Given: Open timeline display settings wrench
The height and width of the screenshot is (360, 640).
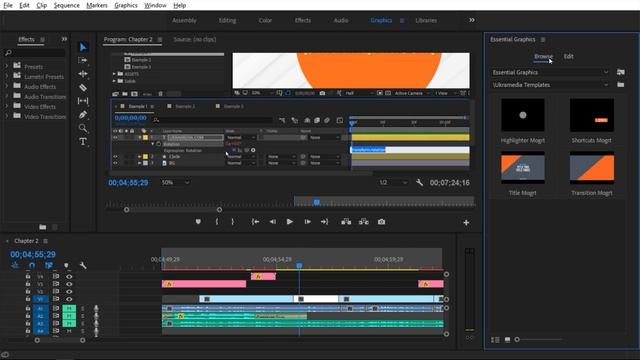Looking at the screenshot, I should tap(83, 265).
